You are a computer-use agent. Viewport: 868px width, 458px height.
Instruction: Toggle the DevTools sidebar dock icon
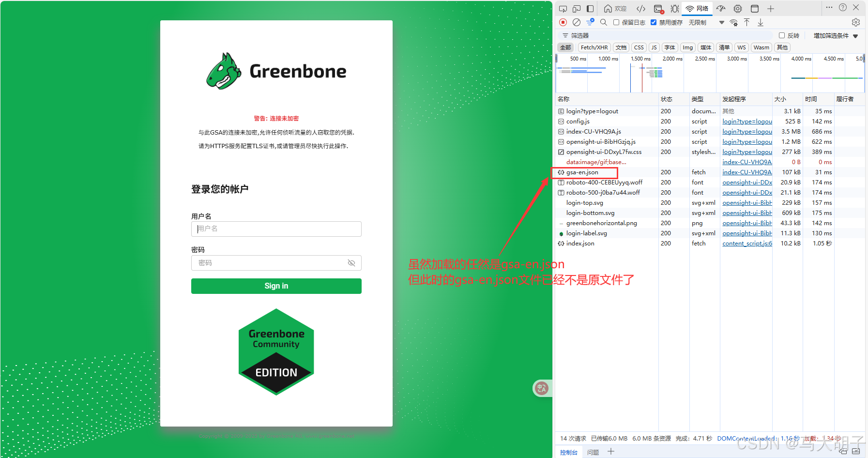(590, 9)
